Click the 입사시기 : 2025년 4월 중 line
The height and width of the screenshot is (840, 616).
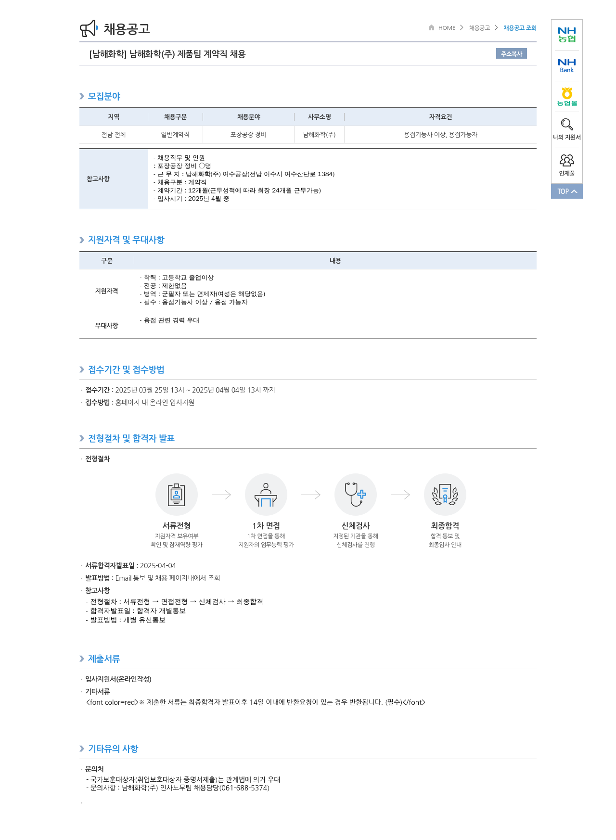192,199
